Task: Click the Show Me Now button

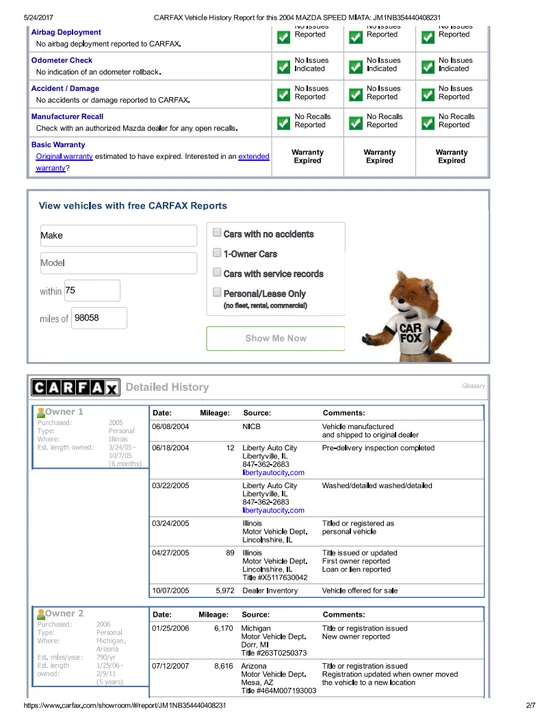Action: 276,338
